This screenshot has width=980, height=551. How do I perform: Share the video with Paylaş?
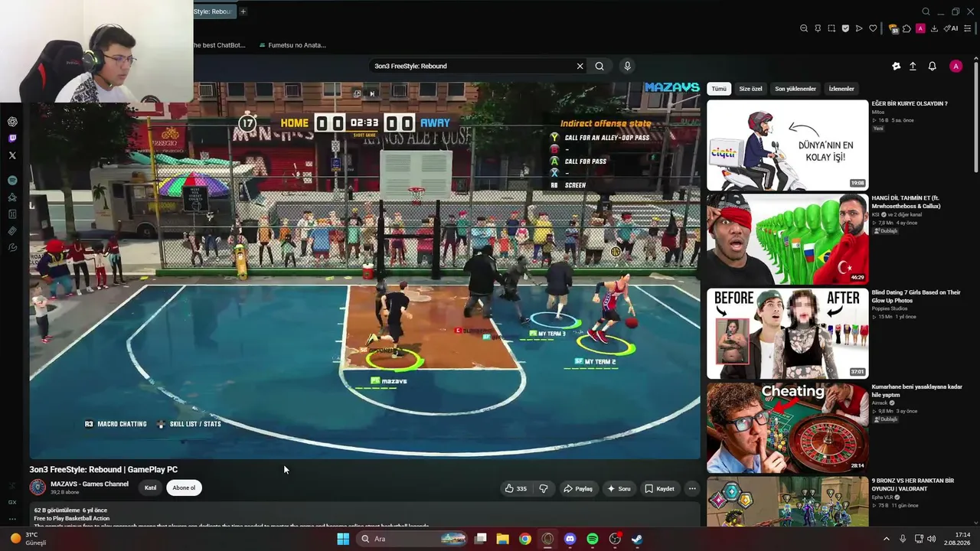click(578, 488)
